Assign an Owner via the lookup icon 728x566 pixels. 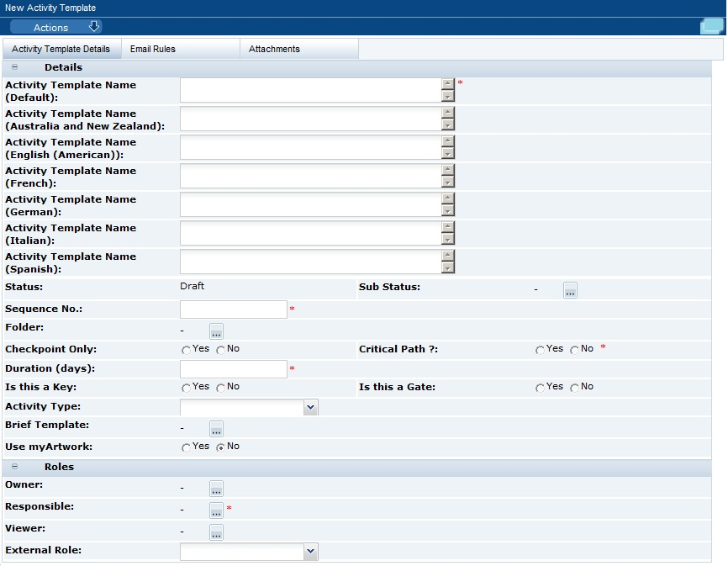216,488
